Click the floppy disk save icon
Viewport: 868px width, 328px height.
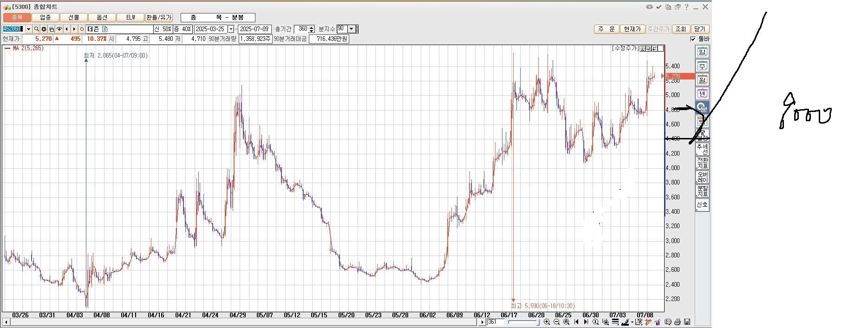point(687,322)
